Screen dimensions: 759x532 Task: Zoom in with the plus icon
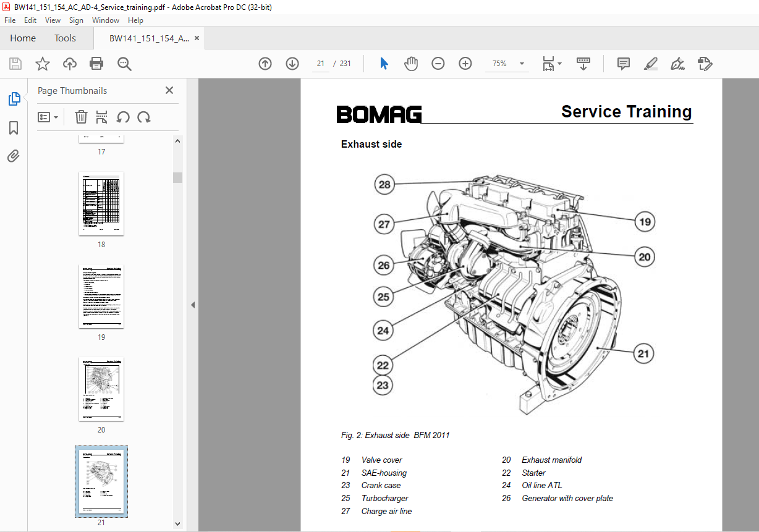point(465,64)
